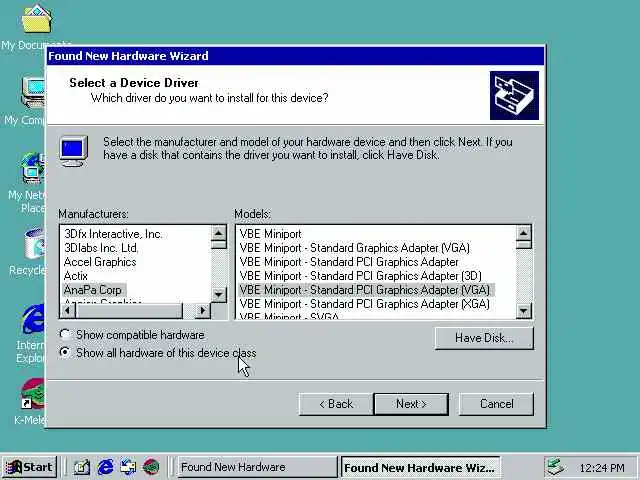Screen dimensions: 640x480
Task: Click Manufacturers list scroll right arrow
Action: (202, 311)
